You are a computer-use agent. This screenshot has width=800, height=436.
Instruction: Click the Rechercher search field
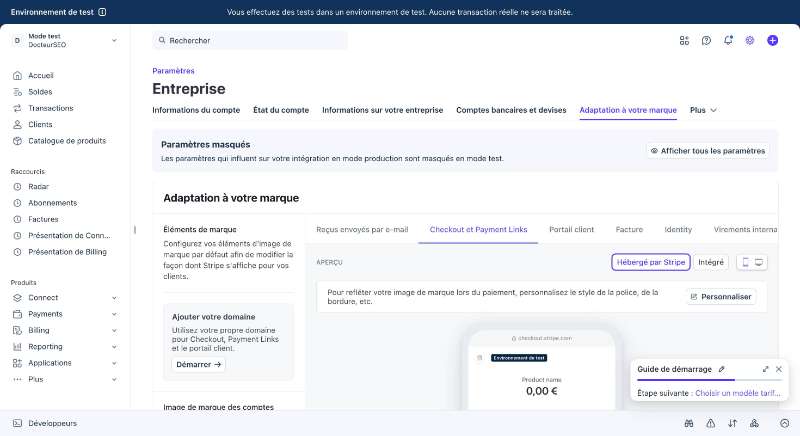(250, 40)
